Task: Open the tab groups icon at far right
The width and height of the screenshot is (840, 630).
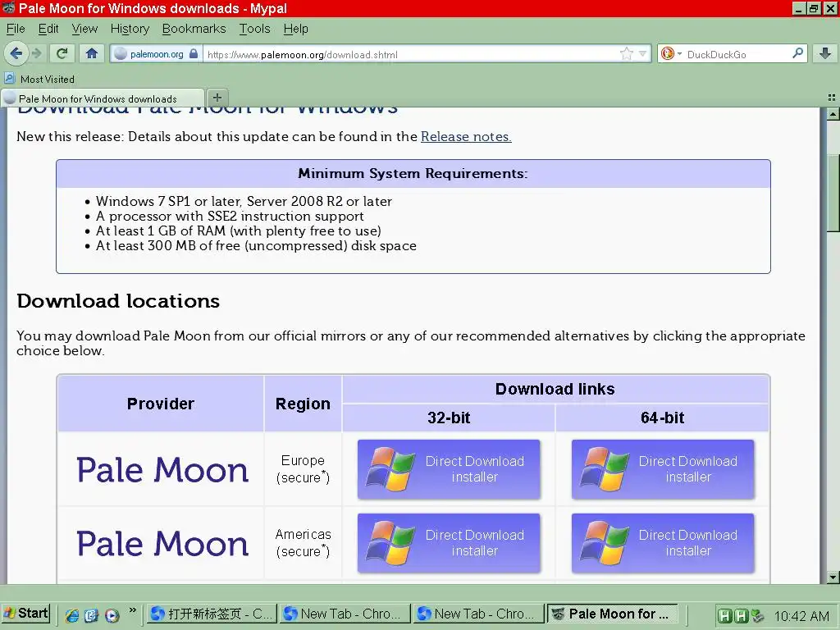Action: pyautogui.click(x=832, y=98)
